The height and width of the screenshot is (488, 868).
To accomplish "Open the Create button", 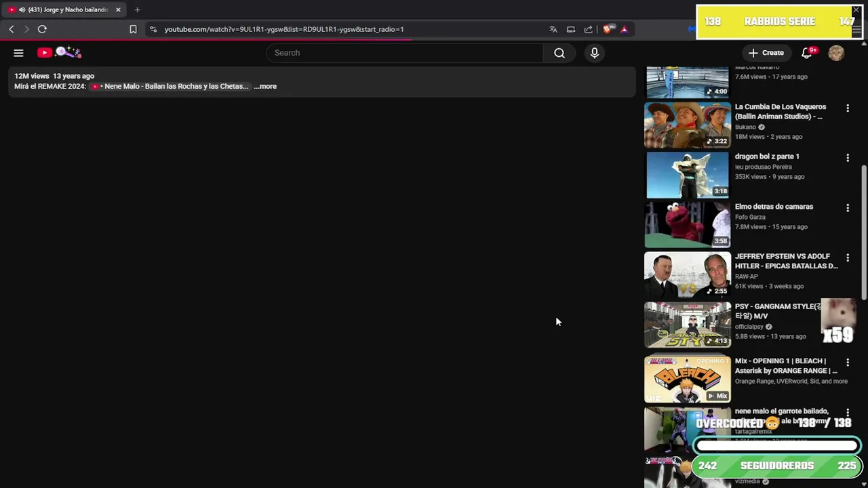I will [766, 53].
